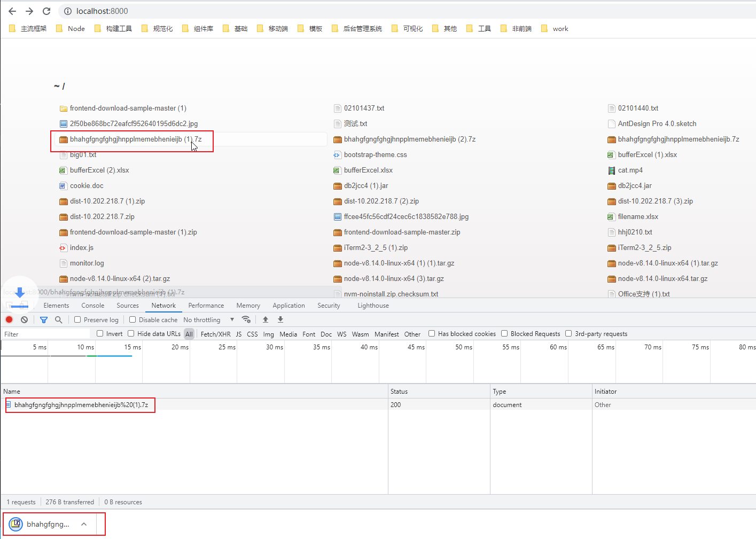Tick the Hide data URLs checkbox
Screen dimensions: 756x539
click(131, 333)
